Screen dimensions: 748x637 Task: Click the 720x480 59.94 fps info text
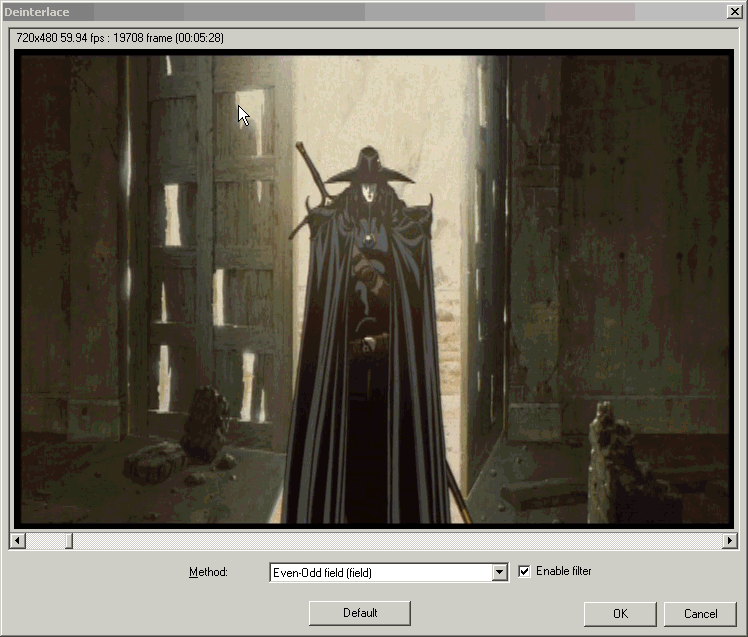120,38
